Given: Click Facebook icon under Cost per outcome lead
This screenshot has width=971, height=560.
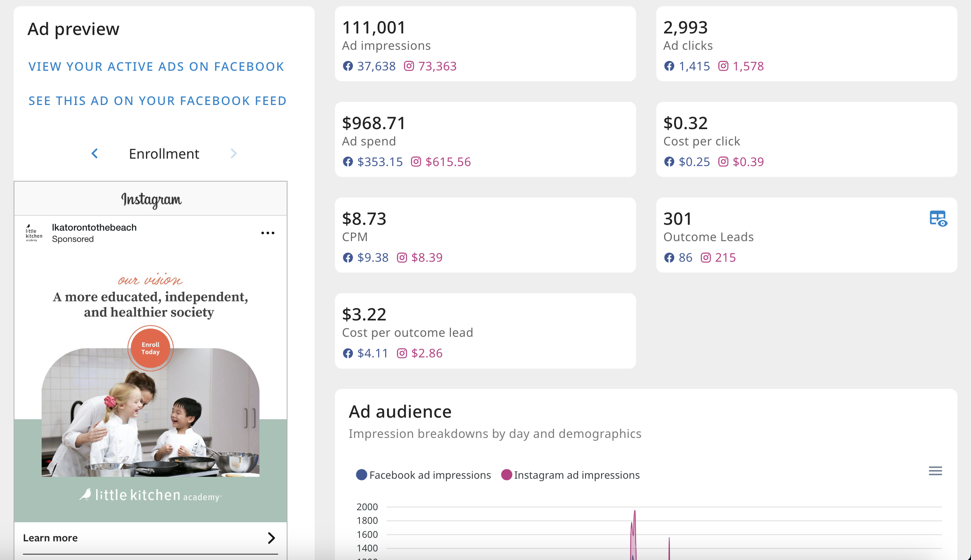Looking at the screenshot, I should point(348,353).
